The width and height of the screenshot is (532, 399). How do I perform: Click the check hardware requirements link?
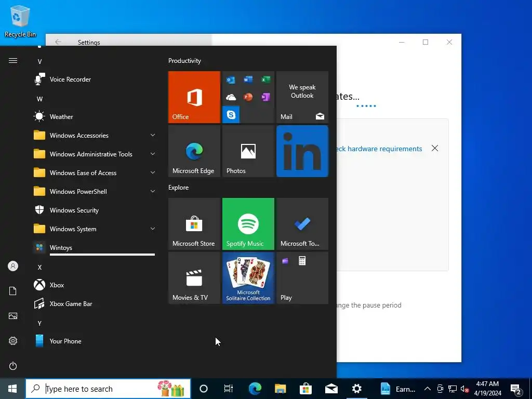[x=379, y=149]
